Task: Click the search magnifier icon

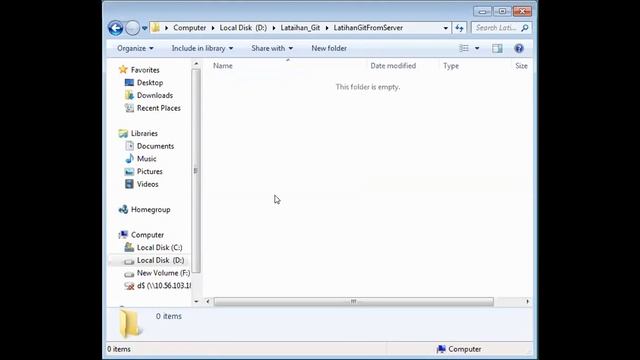Action: click(x=525, y=28)
